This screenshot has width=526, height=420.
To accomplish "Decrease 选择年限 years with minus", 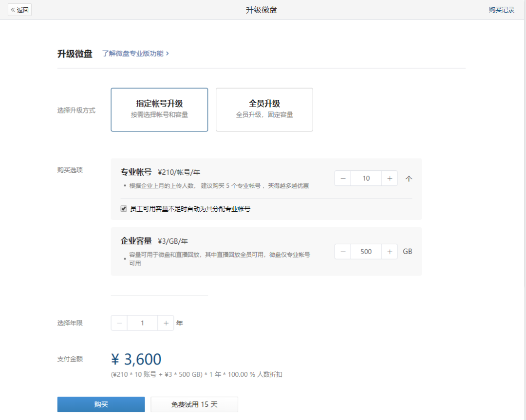I will pyautogui.click(x=119, y=323).
